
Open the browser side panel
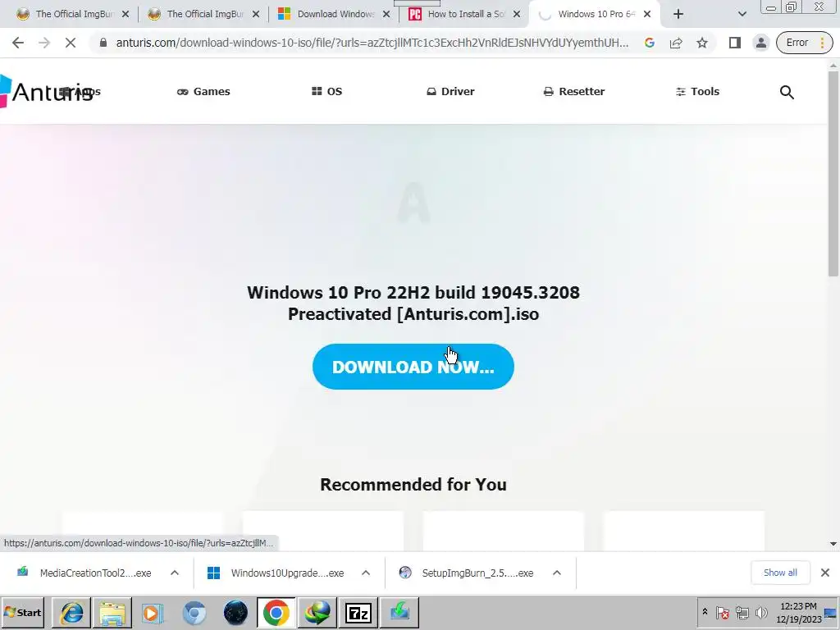(734, 43)
